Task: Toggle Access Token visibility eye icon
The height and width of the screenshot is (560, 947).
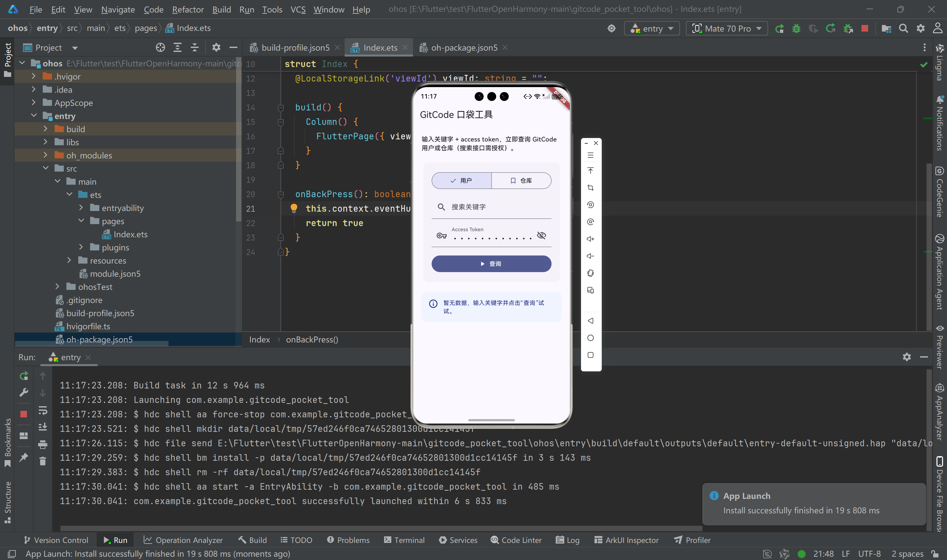Action: click(x=541, y=236)
